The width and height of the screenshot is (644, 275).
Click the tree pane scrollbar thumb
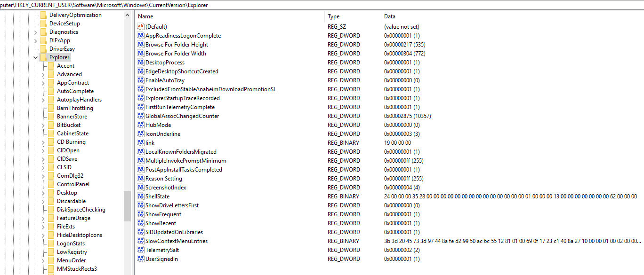tap(128, 206)
